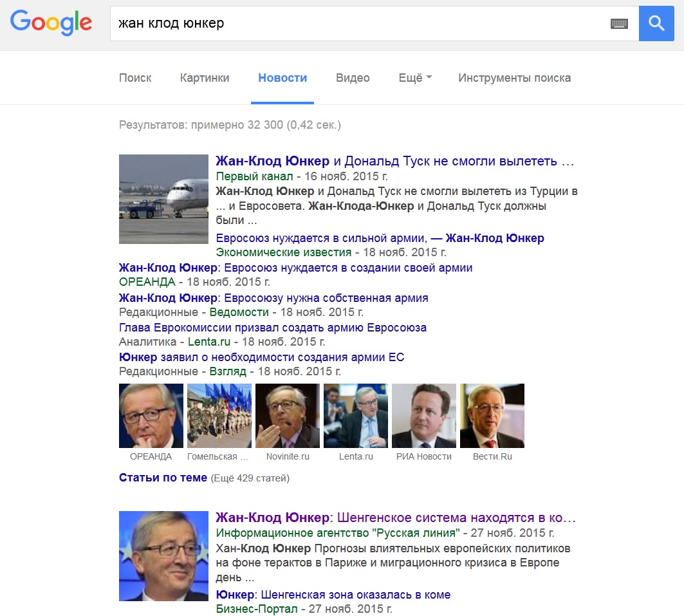This screenshot has width=684, height=616.
Task: Open Инструменты поиска options
Action: (x=514, y=78)
